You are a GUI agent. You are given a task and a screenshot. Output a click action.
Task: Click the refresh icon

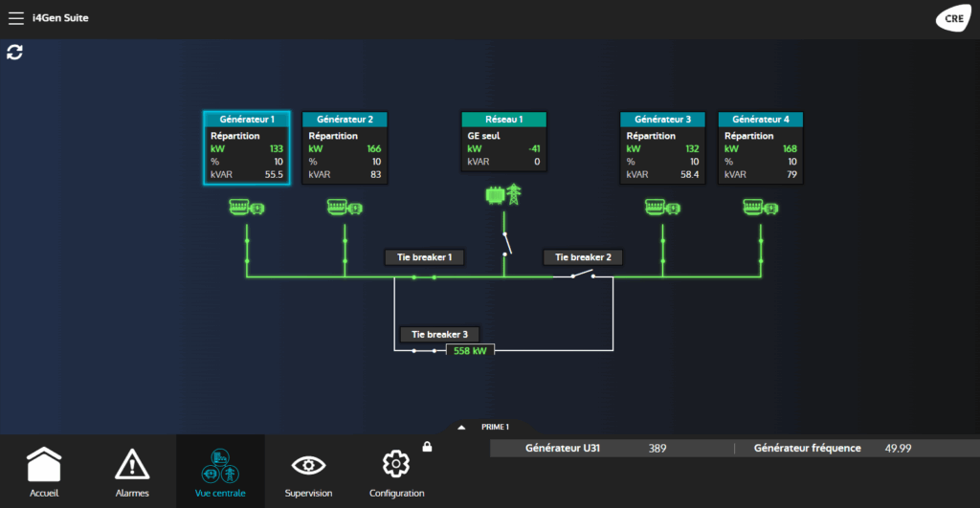coord(14,52)
